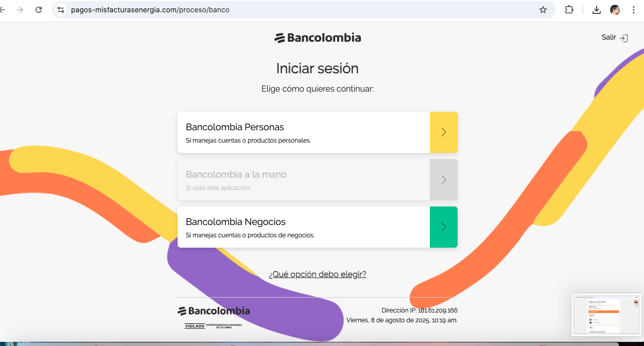This screenshot has height=346, width=644.
Task: Open the extensions puzzle icon
Action: pyautogui.click(x=569, y=10)
